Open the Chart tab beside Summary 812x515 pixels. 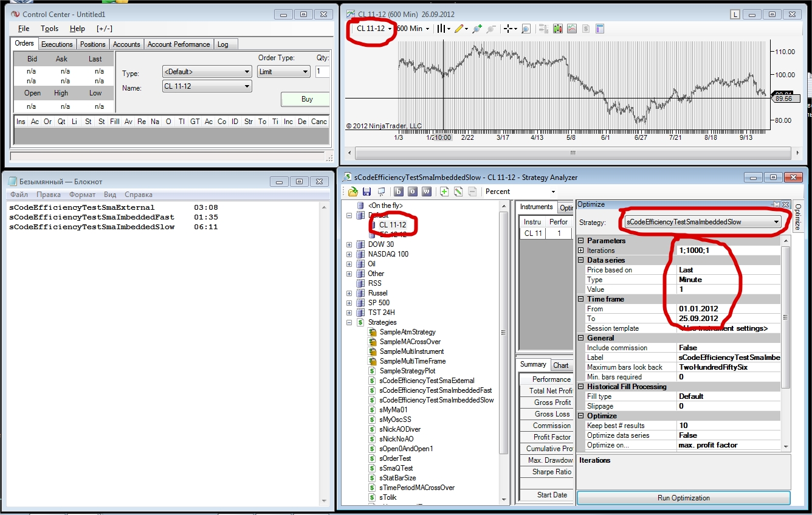click(561, 365)
